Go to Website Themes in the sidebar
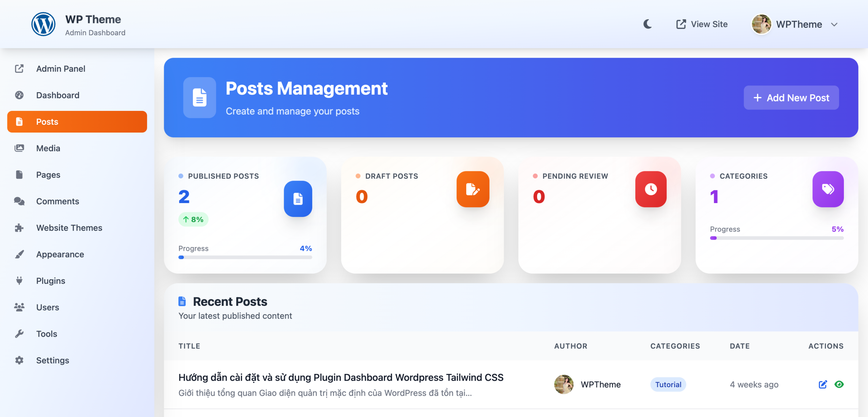 tap(69, 228)
